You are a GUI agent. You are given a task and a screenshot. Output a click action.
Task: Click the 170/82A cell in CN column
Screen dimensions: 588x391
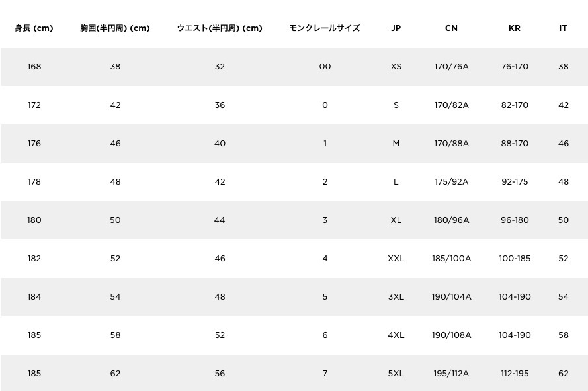452,105
